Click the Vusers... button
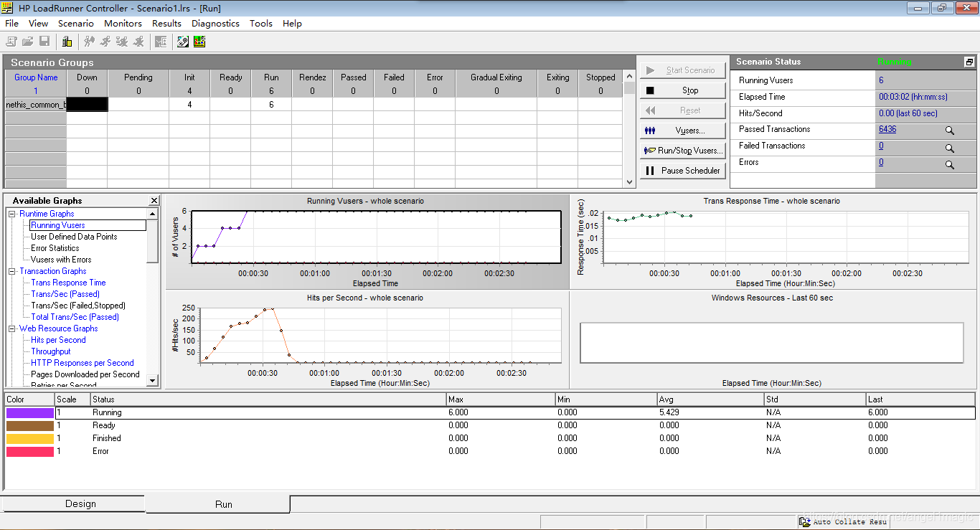The image size is (980, 530). [682, 131]
